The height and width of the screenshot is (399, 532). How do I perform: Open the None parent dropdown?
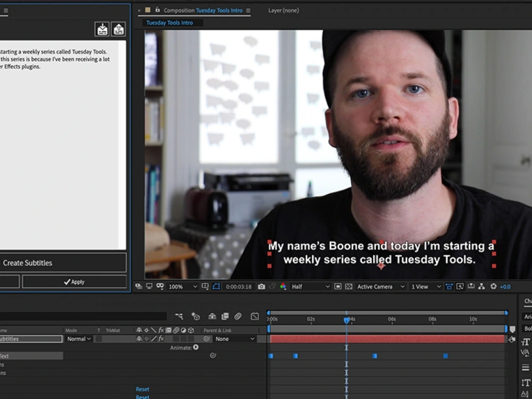click(235, 338)
